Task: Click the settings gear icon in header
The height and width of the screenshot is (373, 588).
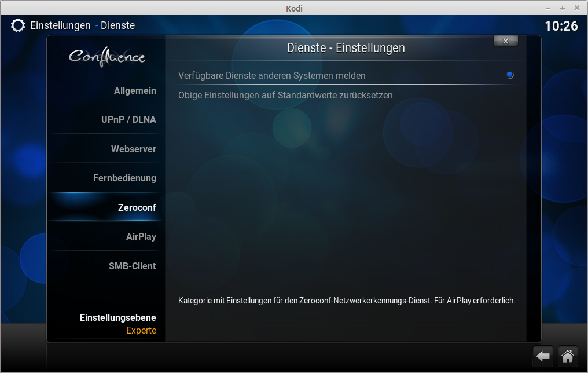Action: click(19, 25)
